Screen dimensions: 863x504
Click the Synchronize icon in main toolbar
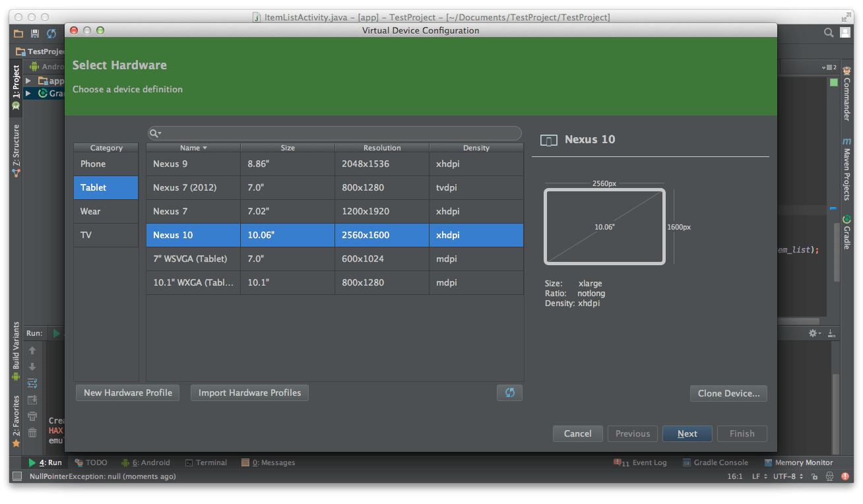(51, 33)
